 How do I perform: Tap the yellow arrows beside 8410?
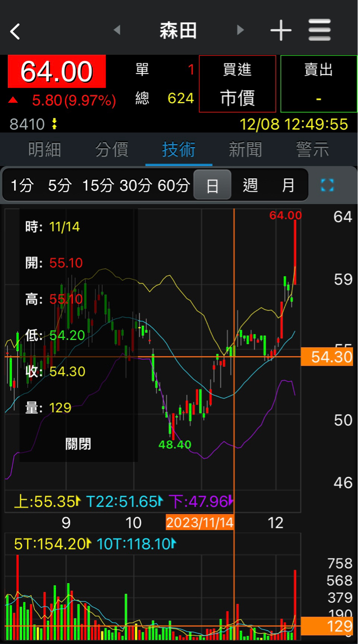point(54,124)
